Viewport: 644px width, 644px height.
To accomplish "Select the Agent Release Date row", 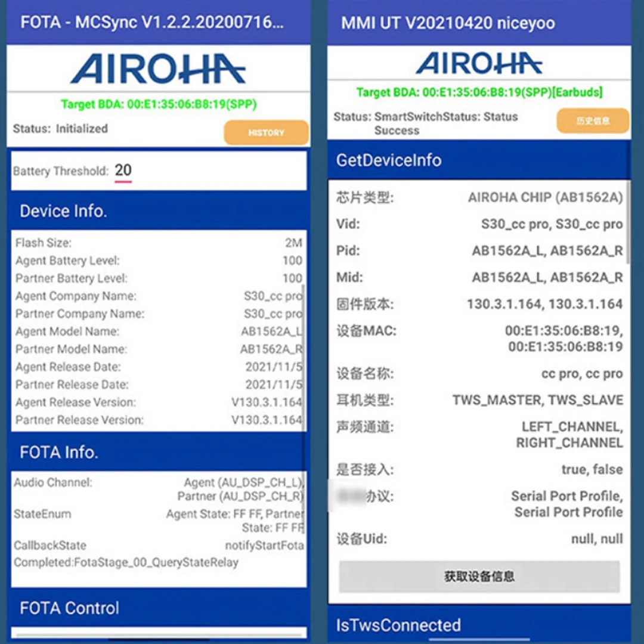I will pyautogui.click(x=159, y=367).
